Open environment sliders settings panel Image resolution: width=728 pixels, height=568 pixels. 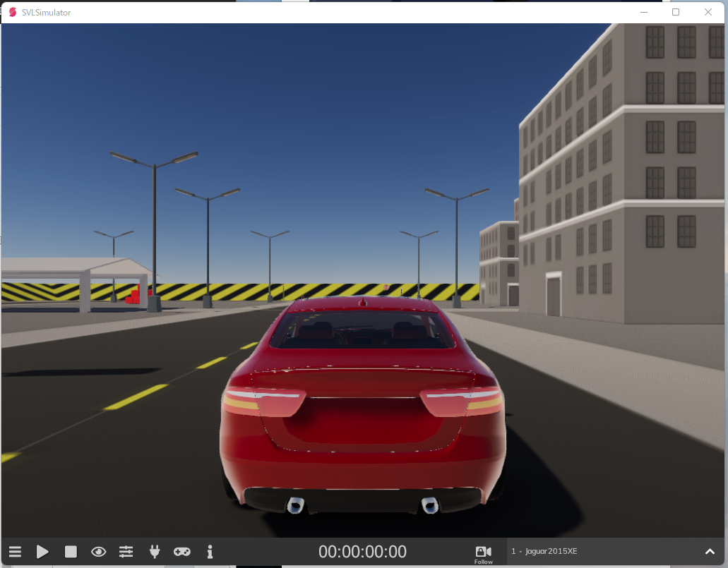tap(126, 552)
